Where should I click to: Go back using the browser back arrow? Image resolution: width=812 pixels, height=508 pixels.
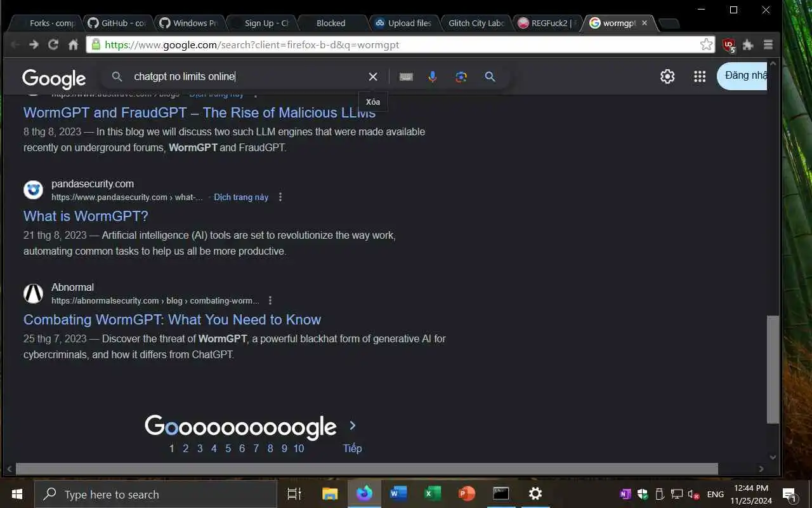coord(15,44)
